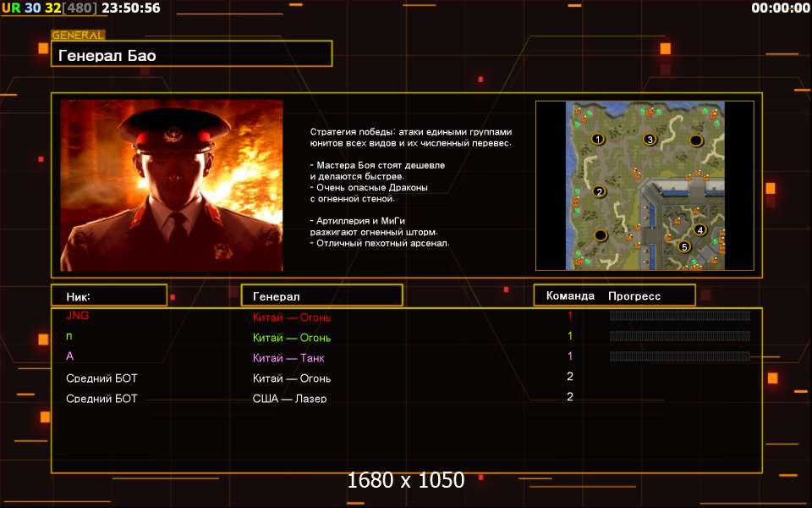The image size is (812, 508).
Task: Click the "Ник:" column header
Action: click(x=109, y=296)
